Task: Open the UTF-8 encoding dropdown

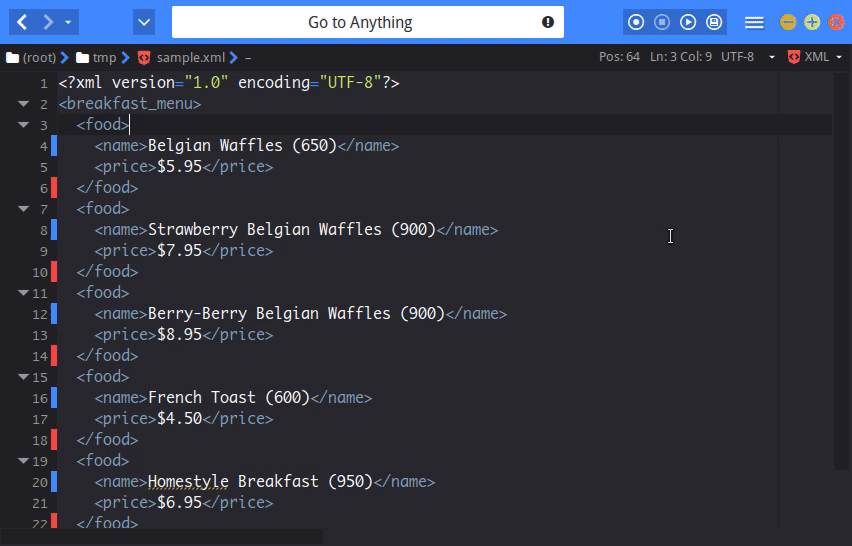Action: coord(748,57)
